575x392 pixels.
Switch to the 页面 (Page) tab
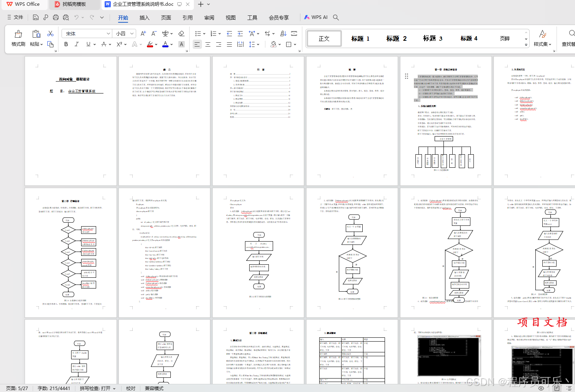click(166, 17)
